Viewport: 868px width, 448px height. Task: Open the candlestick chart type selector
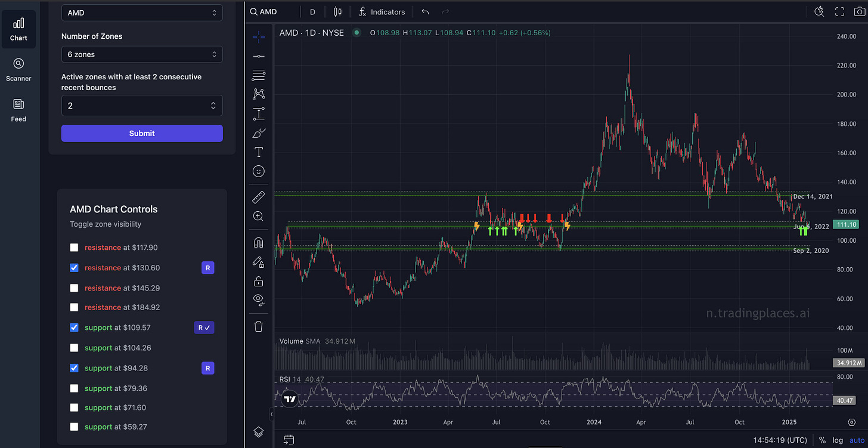coord(338,12)
